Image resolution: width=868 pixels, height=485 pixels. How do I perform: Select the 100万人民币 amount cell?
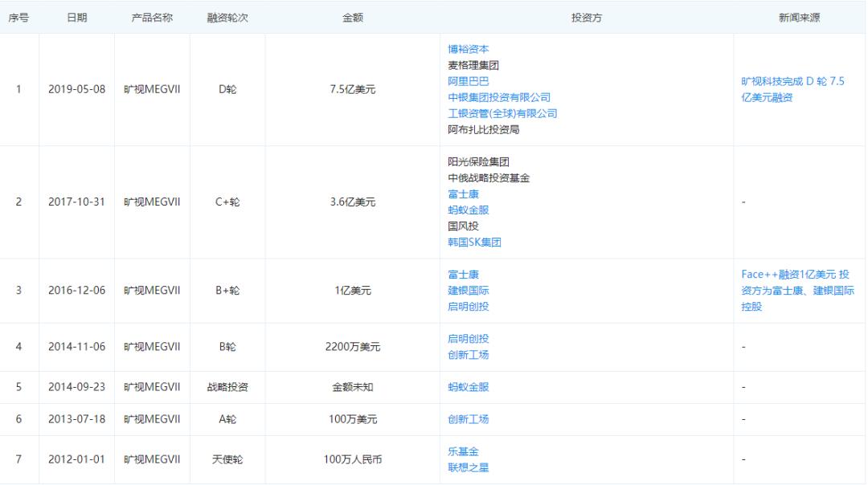pos(352,459)
